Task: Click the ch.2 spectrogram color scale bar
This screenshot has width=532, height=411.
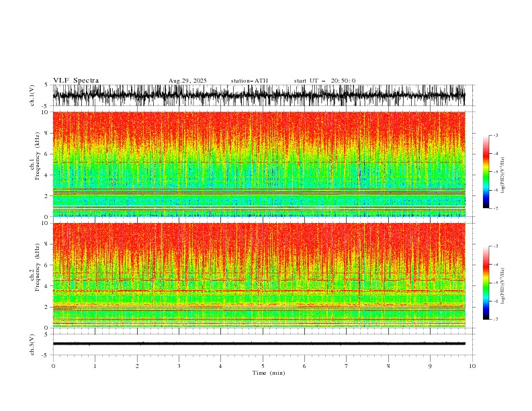Action: [x=486, y=283]
